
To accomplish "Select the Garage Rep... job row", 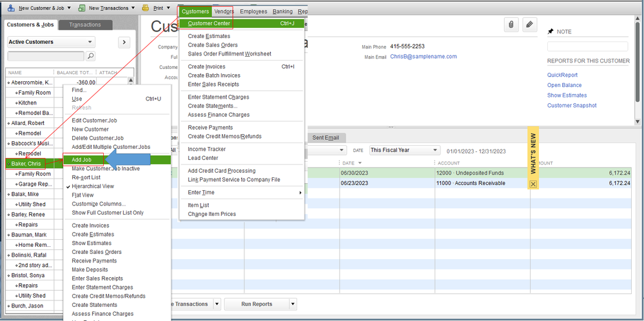I will point(35,184).
